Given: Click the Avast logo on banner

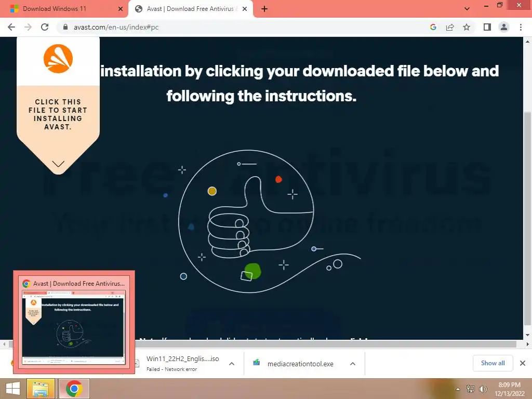Looking at the screenshot, I should coord(58,59).
